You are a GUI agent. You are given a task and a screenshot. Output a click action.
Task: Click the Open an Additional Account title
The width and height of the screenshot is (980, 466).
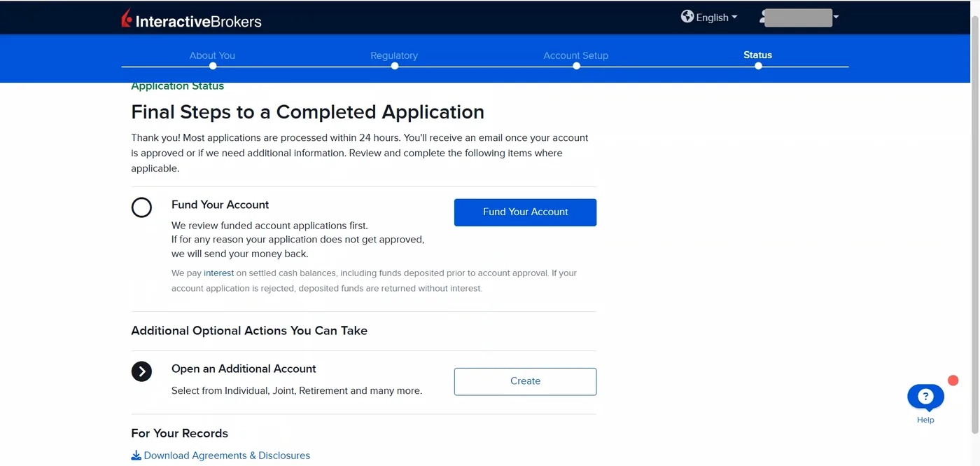(x=244, y=369)
